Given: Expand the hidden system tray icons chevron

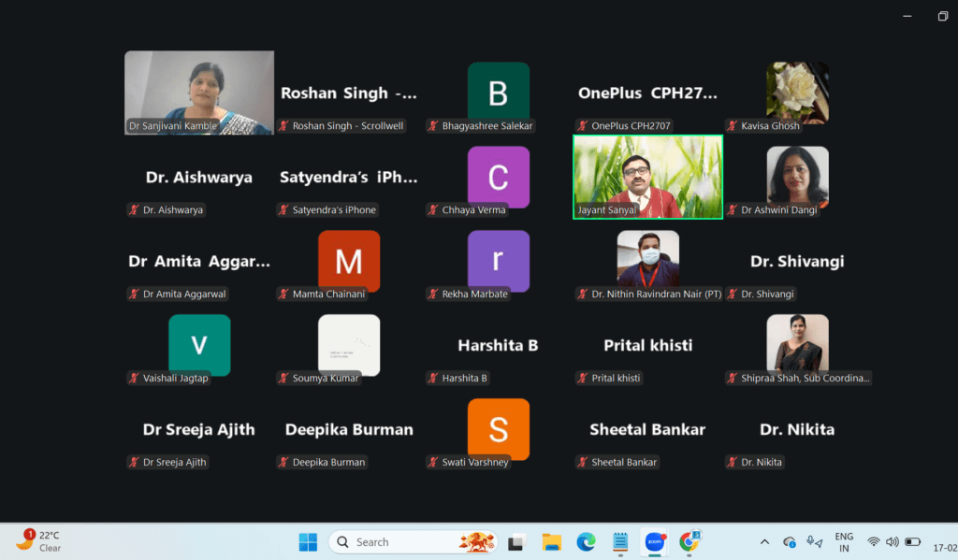Looking at the screenshot, I should pyautogui.click(x=764, y=542).
